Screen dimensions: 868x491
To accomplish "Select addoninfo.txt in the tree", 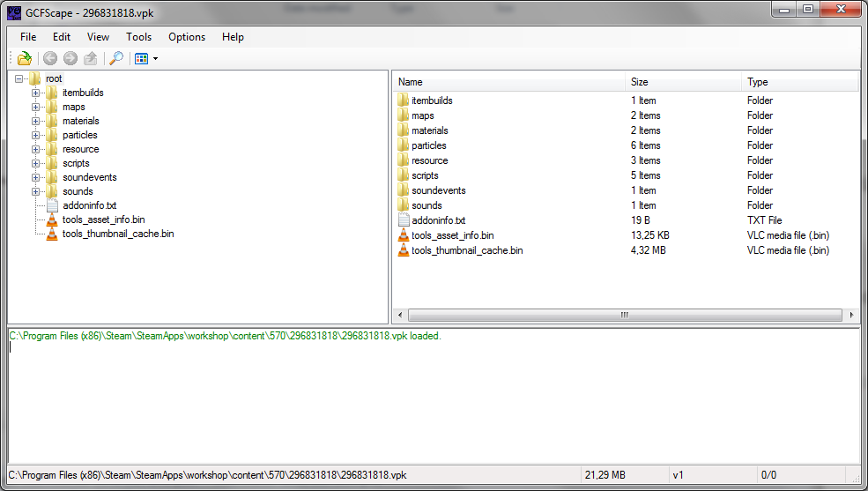I will (89, 205).
